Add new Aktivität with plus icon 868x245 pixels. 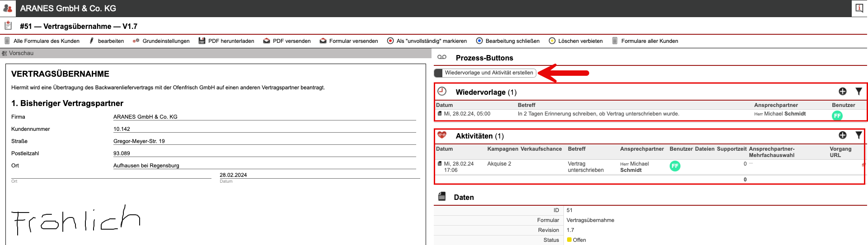(x=843, y=135)
